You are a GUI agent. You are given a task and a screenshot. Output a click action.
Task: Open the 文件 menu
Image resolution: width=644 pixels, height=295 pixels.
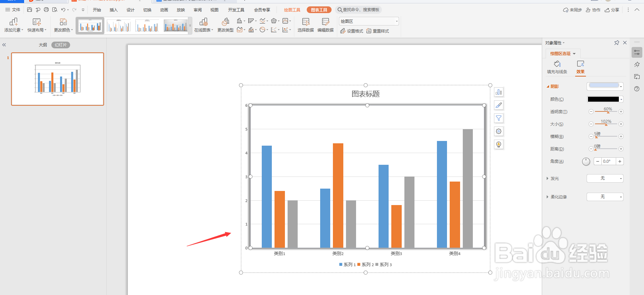(x=13, y=10)
